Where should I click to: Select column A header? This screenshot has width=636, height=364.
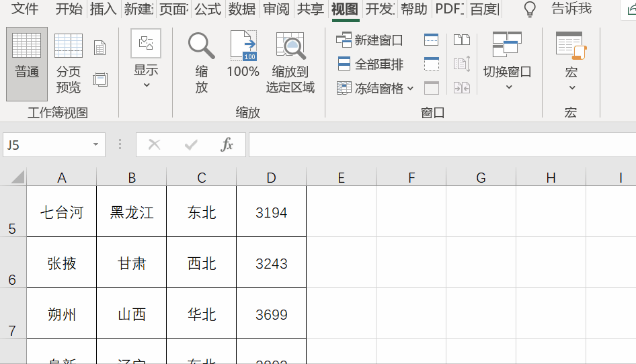pos(62,177)
